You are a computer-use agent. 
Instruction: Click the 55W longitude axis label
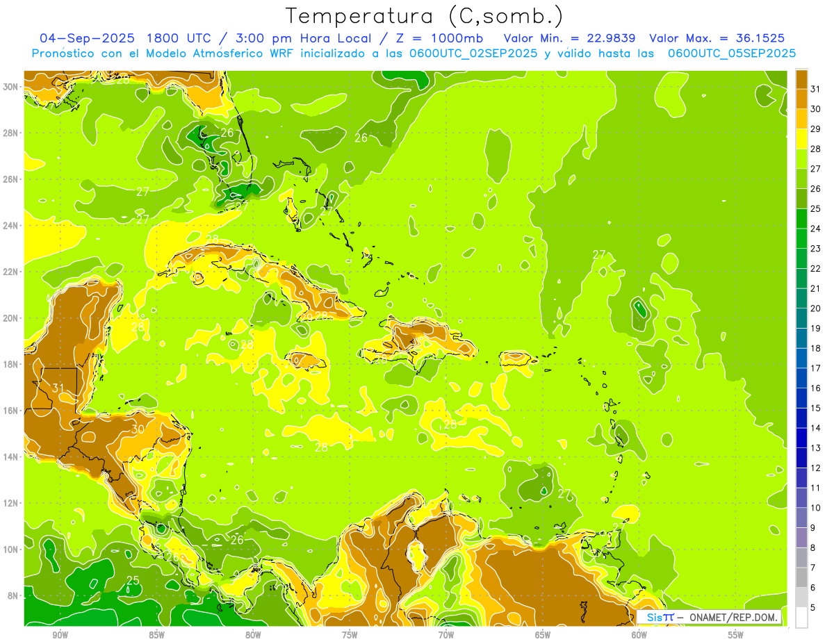coord(736,635)
